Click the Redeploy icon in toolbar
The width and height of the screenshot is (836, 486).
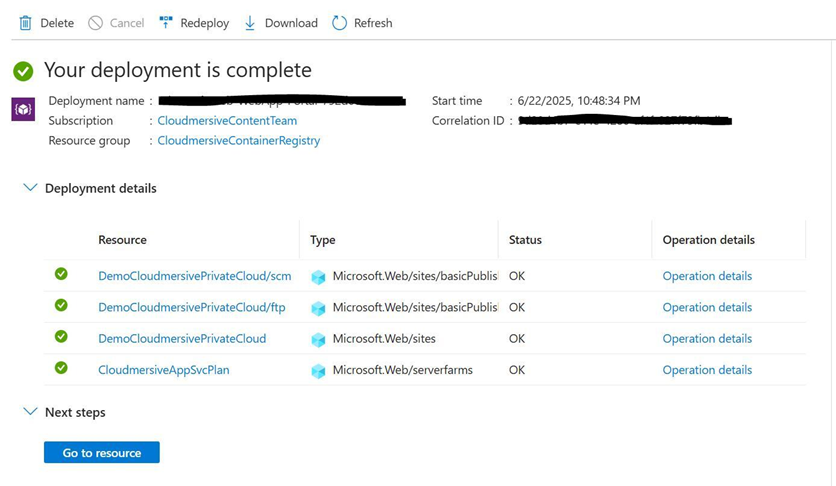166,22
